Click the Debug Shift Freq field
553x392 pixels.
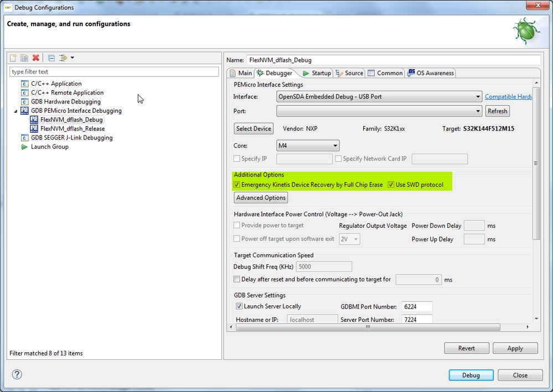tap(324, 266)
